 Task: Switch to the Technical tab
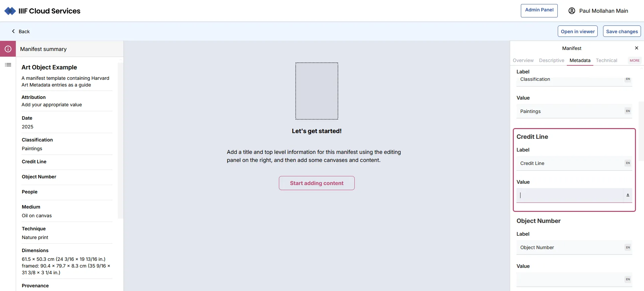tap(606, 60)
